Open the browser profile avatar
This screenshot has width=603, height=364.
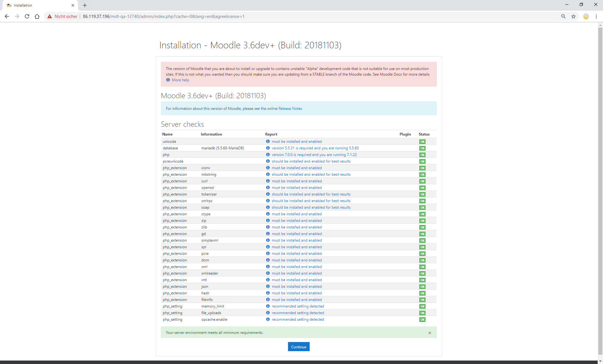pyautogui.click(x=586, y=16)
